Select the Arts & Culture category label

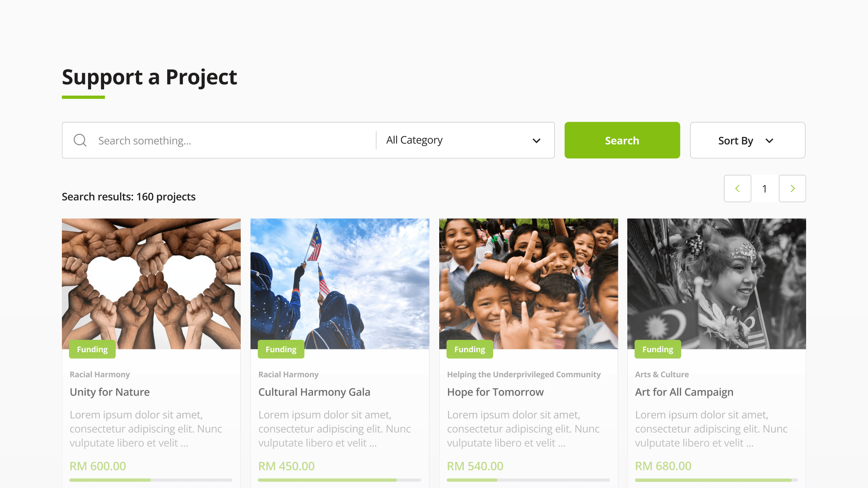click(662, 374)
